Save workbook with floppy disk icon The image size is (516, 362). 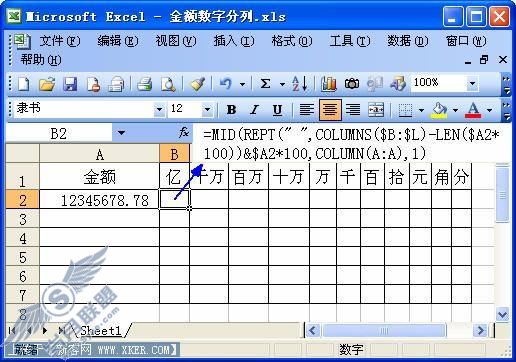pyautogui.click(x=70, y=84)
